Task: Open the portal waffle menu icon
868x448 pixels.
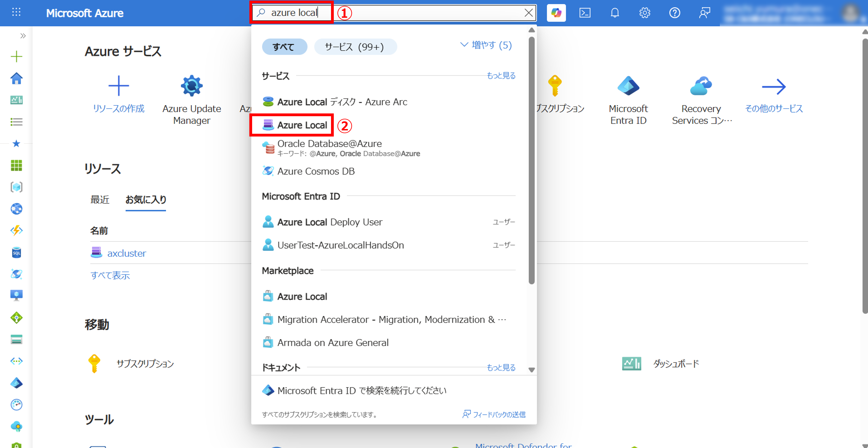Action: click(x=16, y=13)
